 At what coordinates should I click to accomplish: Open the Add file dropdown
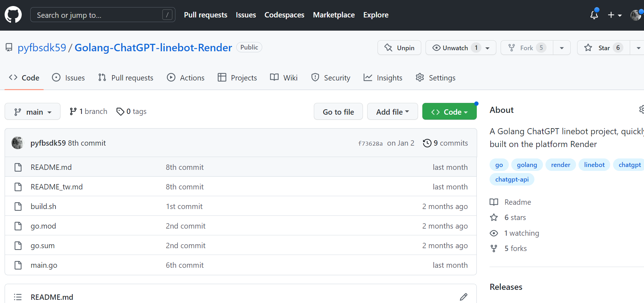[x=392, y=111]
